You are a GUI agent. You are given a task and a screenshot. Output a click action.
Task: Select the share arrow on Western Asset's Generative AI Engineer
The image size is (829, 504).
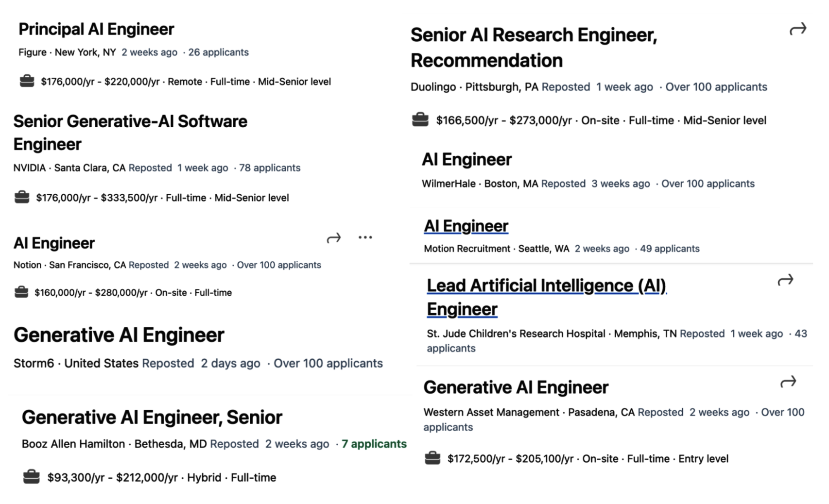787,382
